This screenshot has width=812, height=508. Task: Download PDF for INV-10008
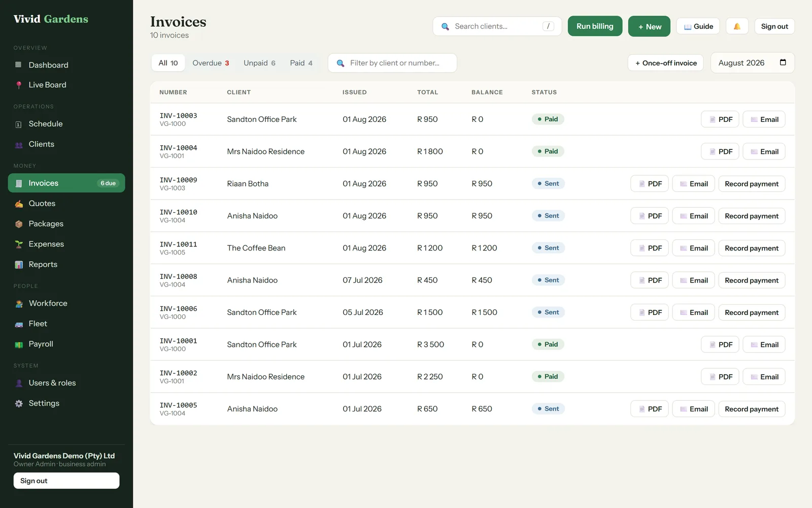point(650,280)
